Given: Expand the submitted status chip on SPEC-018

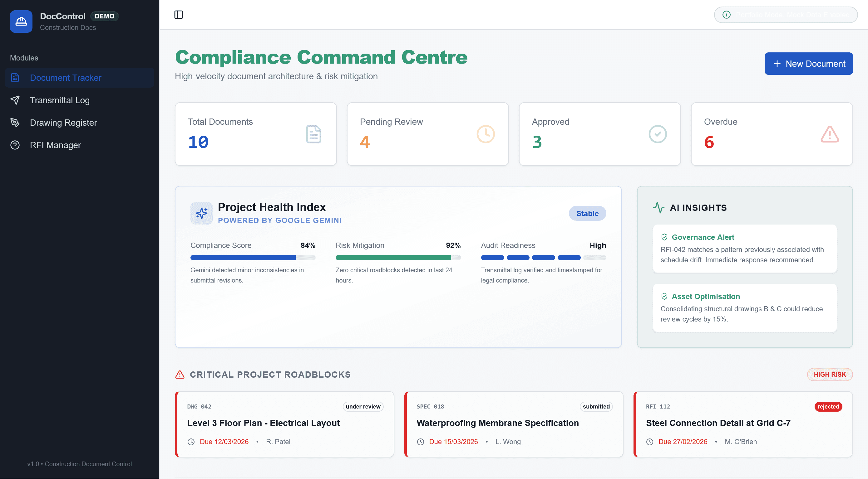Looking at the screenshot, I should tap(596, 406).
